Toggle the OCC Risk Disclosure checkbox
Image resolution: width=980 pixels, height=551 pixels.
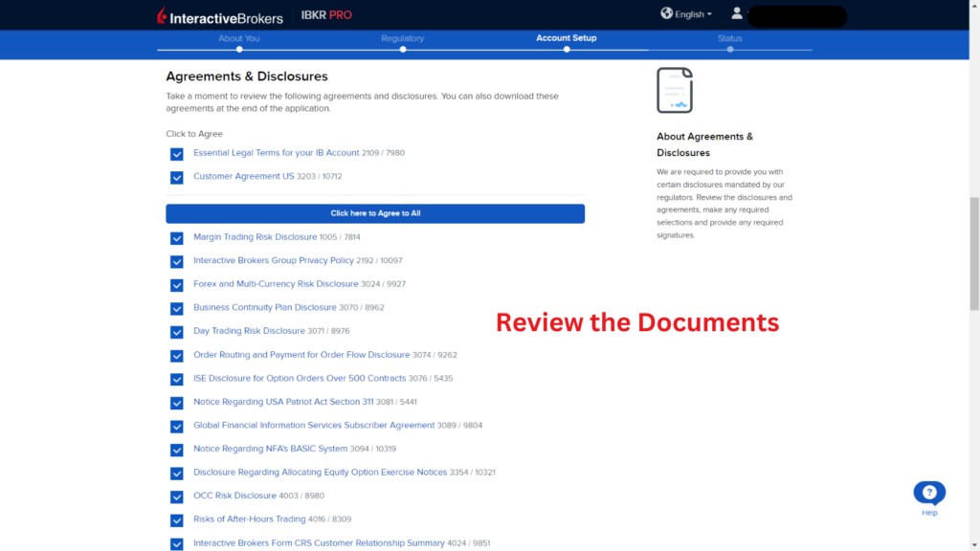(x=177, y=496)
